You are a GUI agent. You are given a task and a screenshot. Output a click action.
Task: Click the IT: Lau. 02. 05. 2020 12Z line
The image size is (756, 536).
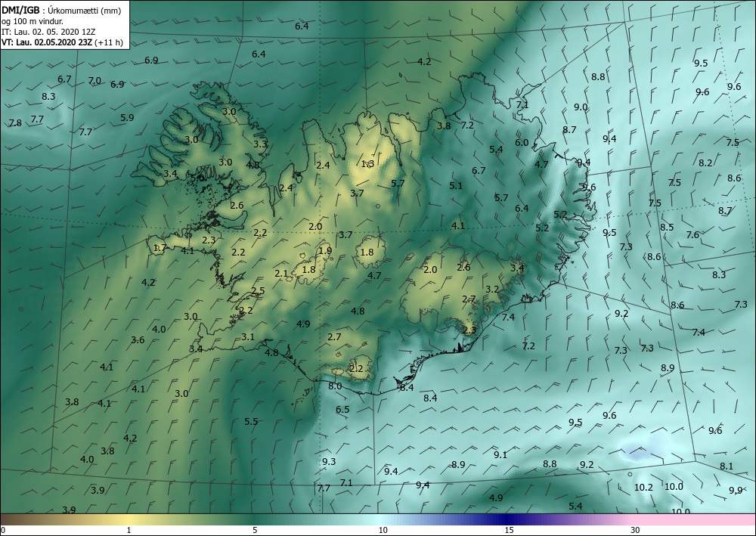click(48, 32)
